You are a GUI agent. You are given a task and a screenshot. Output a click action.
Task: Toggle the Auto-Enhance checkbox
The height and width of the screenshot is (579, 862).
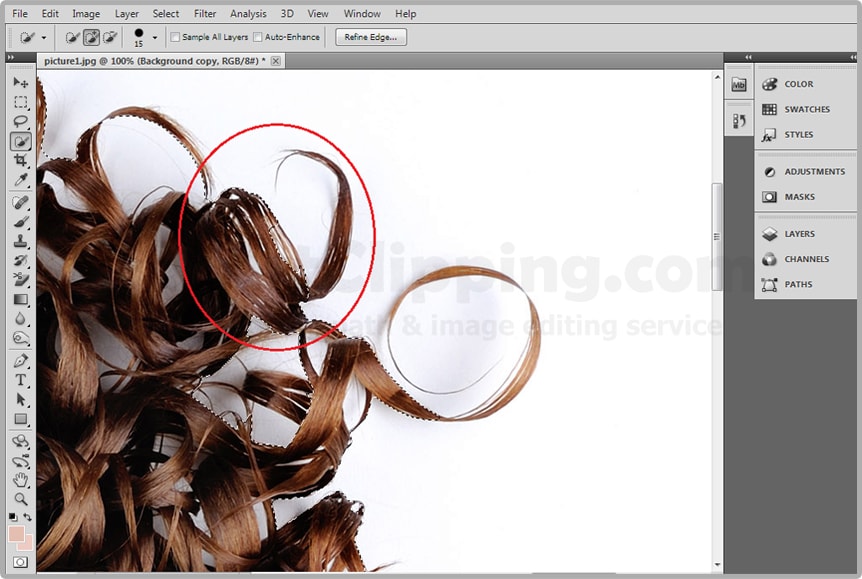pyautogui.click(x=258, y=38)
